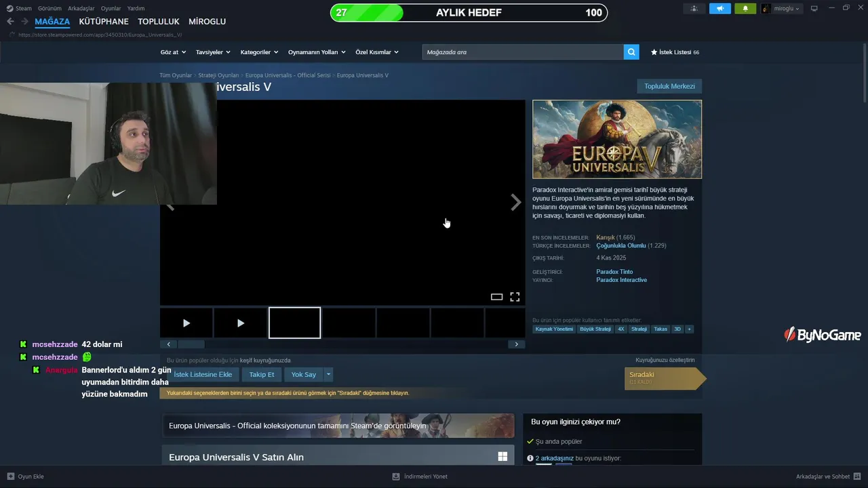Image resolution: width=868 pixels, height=488 pixels.
Task: Open Paradox Tinto developer link
Action: point(614,272)
